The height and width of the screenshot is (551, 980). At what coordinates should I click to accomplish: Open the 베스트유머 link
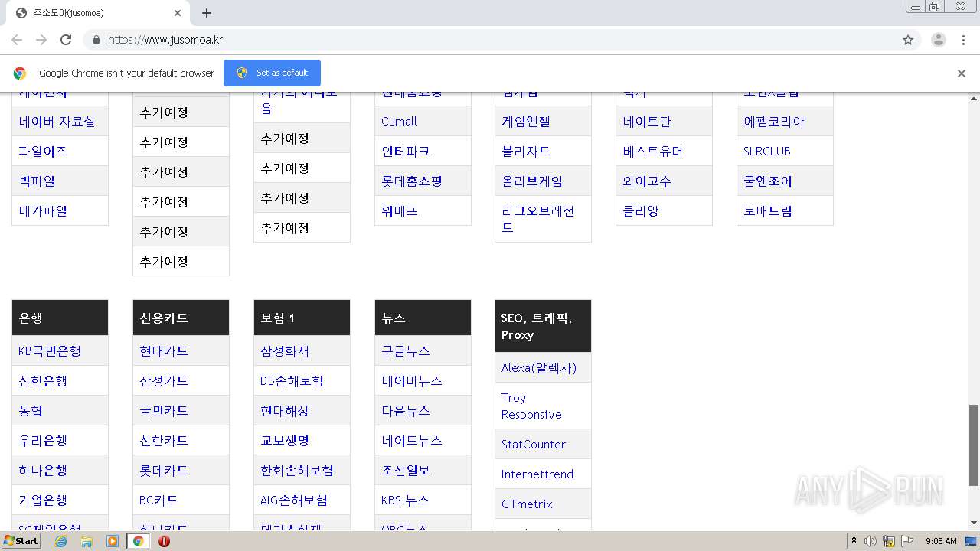(x=653, y=152)
